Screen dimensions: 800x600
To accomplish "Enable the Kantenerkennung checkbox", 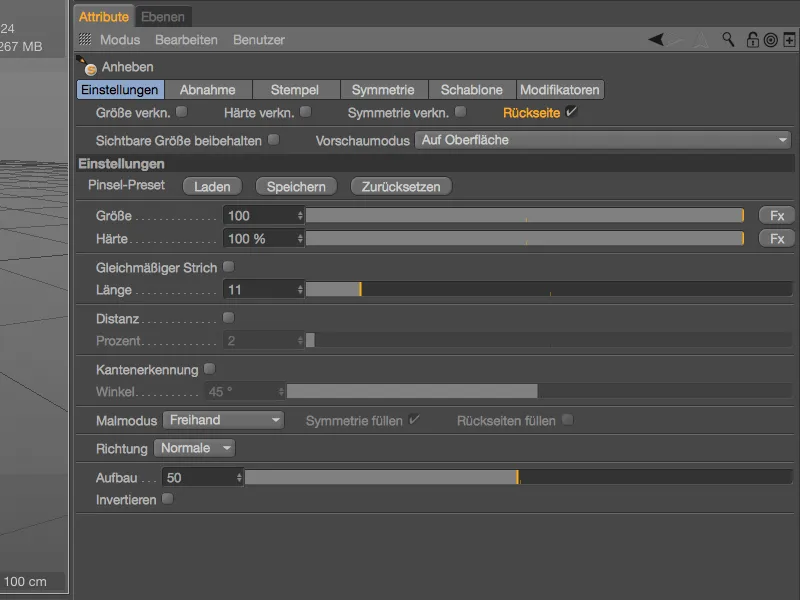I will 209,368.
